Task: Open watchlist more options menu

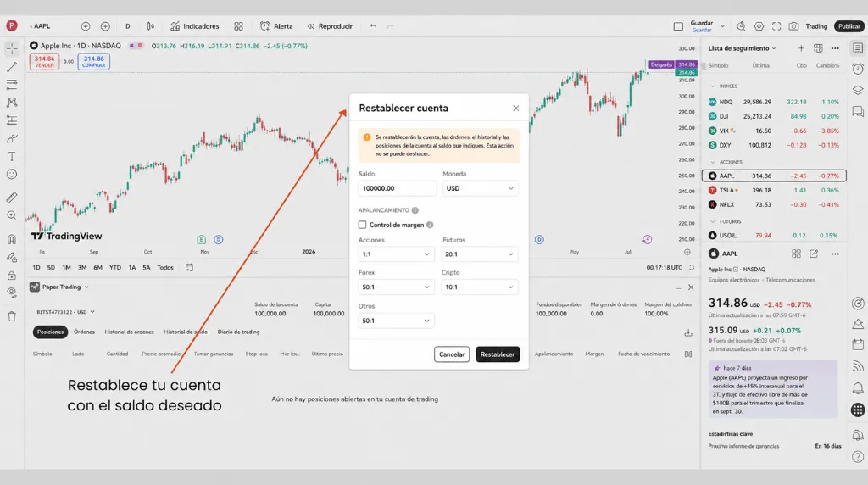Action: click(x=835, y=48)
